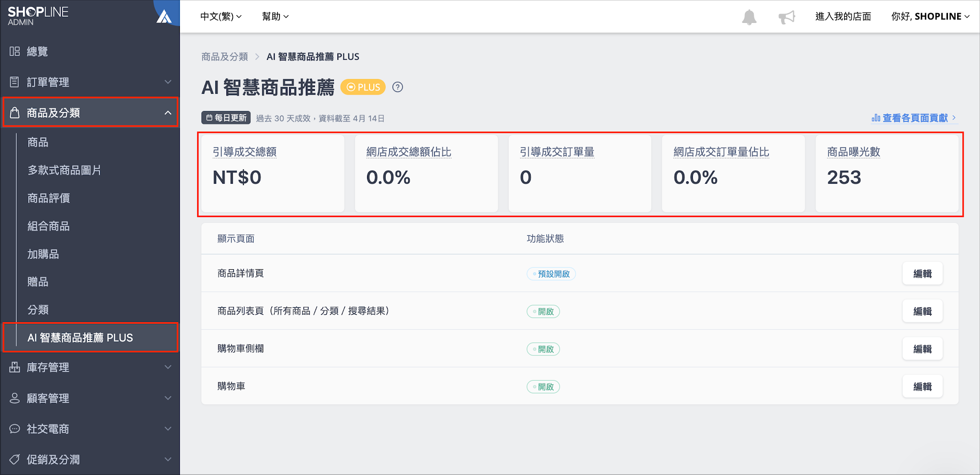Edit the 商品列表頁 row
The width and height of the screenshot is (980, 475).
922,311
